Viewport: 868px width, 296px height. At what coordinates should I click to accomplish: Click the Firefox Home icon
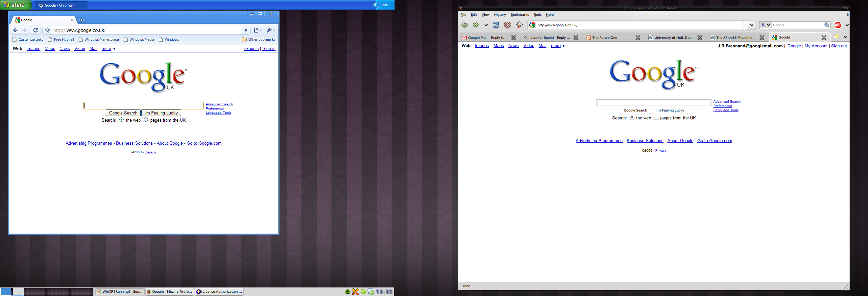coord(519,25)
